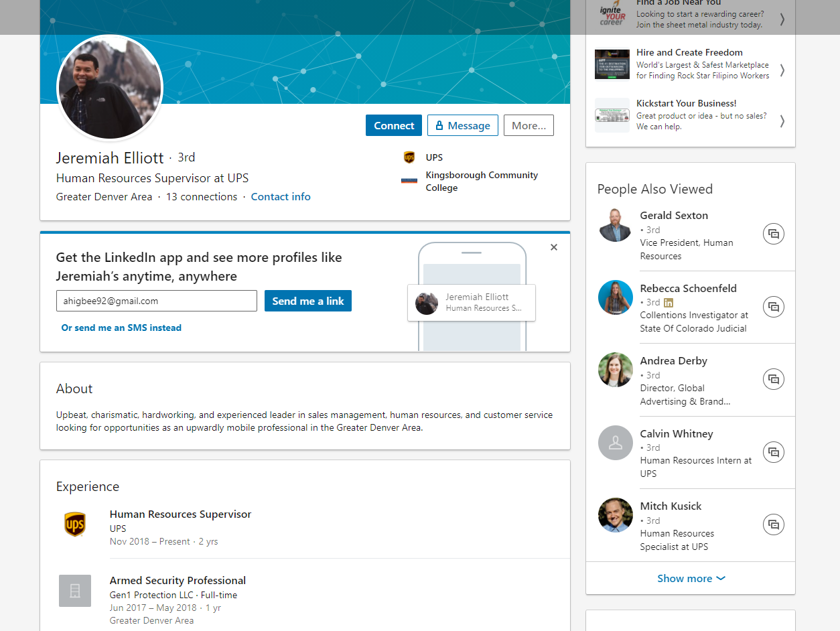
Task: Click the LinkedIn premium badge beside Rebecca Schoenfeld
Action: point(669,302)
